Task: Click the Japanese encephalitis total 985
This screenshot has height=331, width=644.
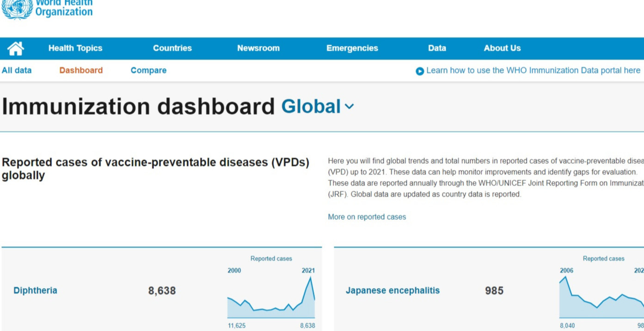Action: coord(494,291)
